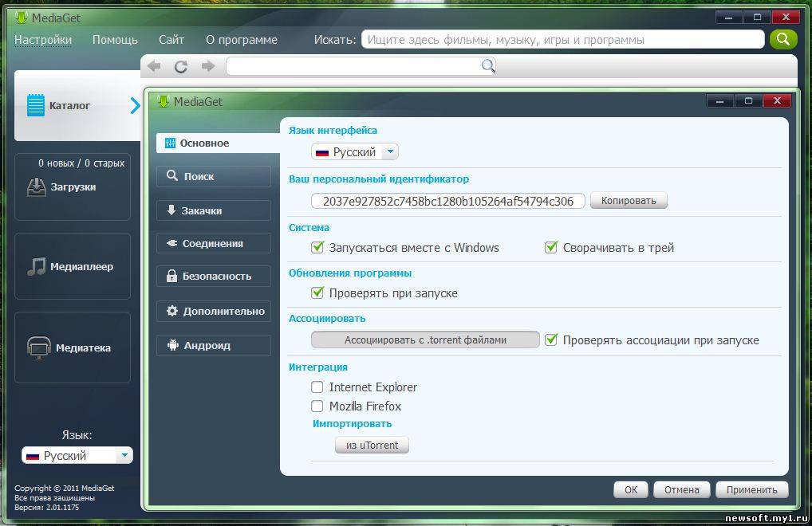
Task: Click the Искать search input field
Action: pos(563,40)
